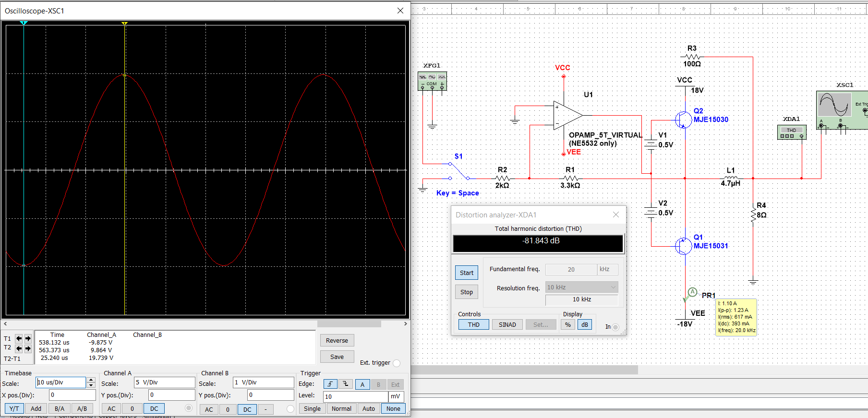
Task: Select inductor L1 4.7µH symbol
Action: point(730,178)
